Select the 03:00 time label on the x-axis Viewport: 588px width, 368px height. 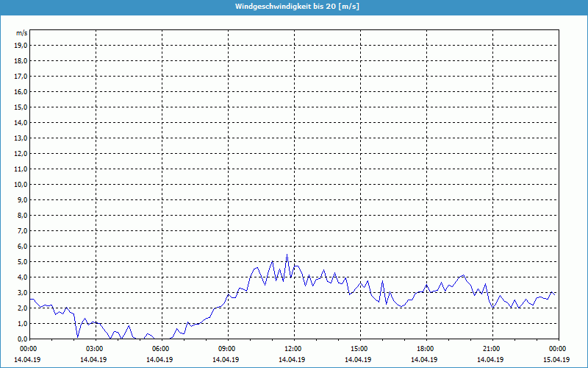click(93, 349)
